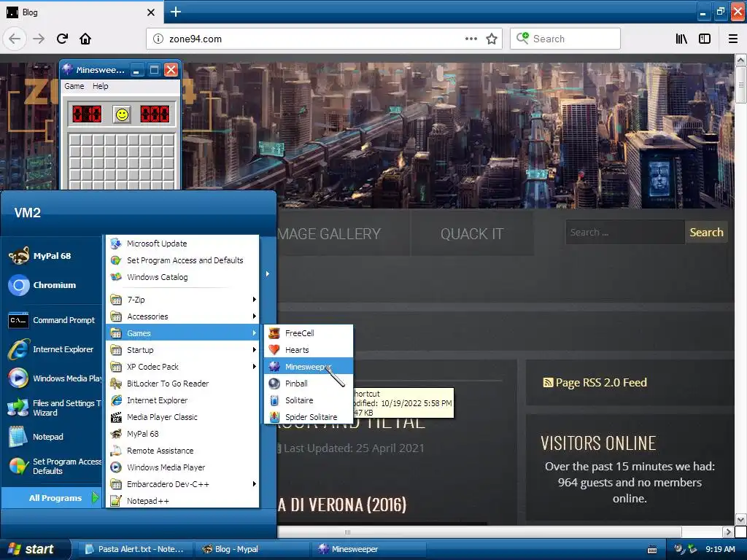Switch to Blog - Mypal taskbar button
Screen dimensions: 747x560
pos(253,549)
